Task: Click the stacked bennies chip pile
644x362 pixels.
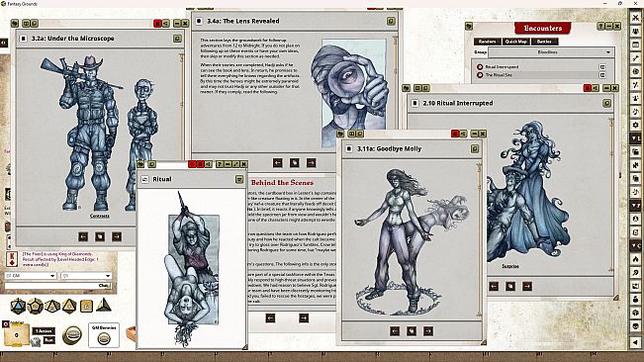Action: point(72,335)
